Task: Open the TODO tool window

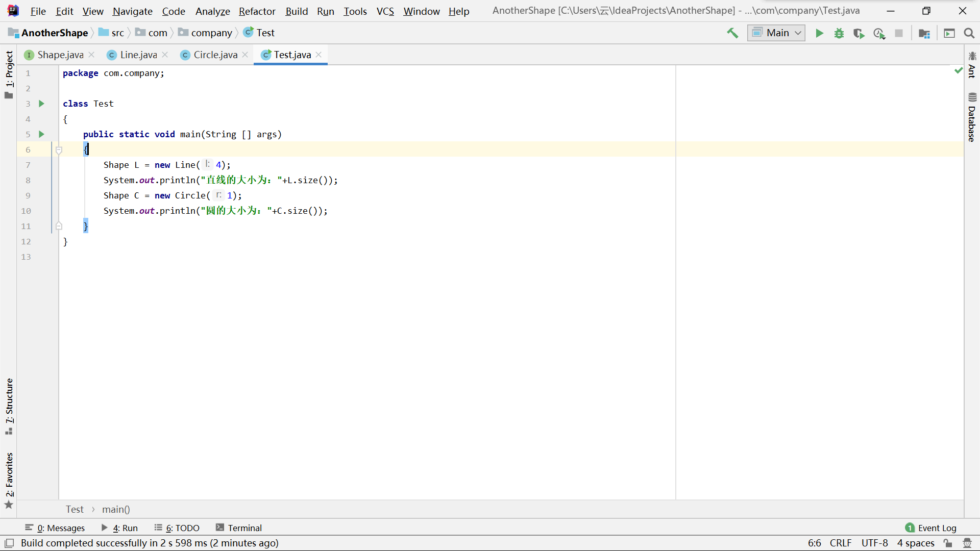Action: click(177, 528)
